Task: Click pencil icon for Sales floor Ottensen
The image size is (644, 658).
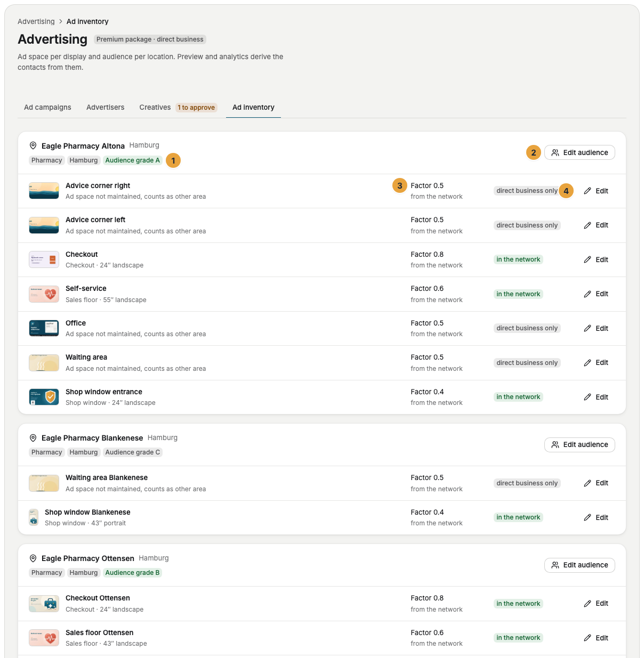Action: tap(587, 638)
